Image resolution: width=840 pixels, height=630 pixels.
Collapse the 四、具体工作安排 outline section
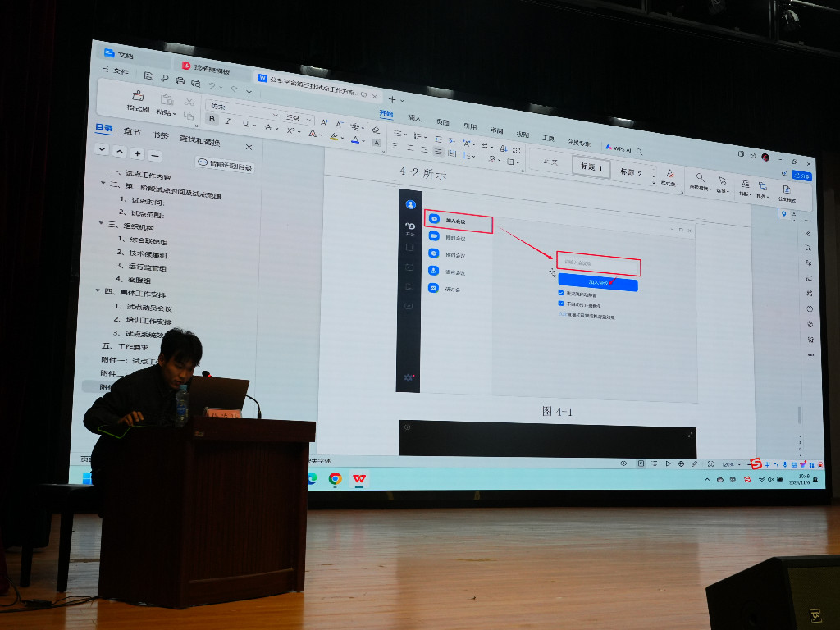click(x=99, y=290)
